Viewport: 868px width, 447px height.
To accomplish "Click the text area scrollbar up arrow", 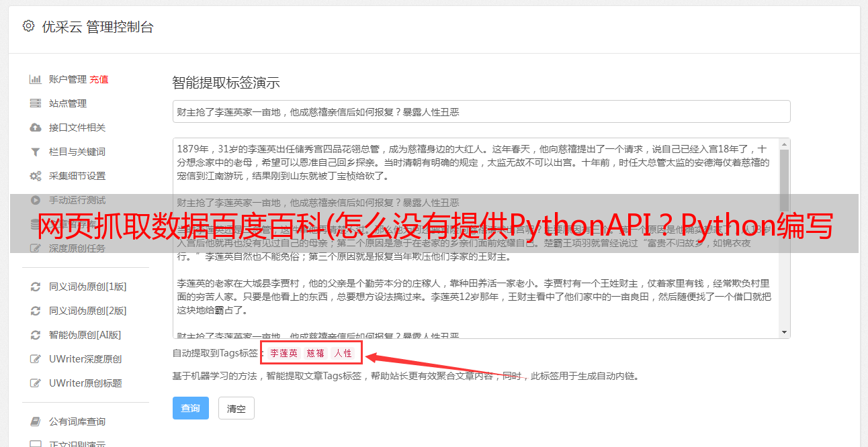I will [x=784, y=144].
